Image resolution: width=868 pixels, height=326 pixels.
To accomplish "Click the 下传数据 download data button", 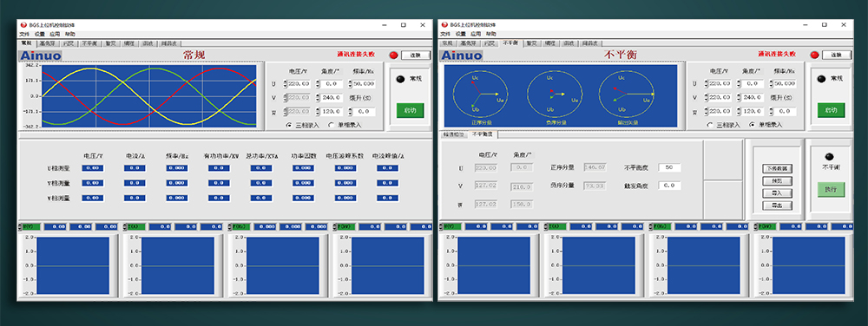I will 777,168.
